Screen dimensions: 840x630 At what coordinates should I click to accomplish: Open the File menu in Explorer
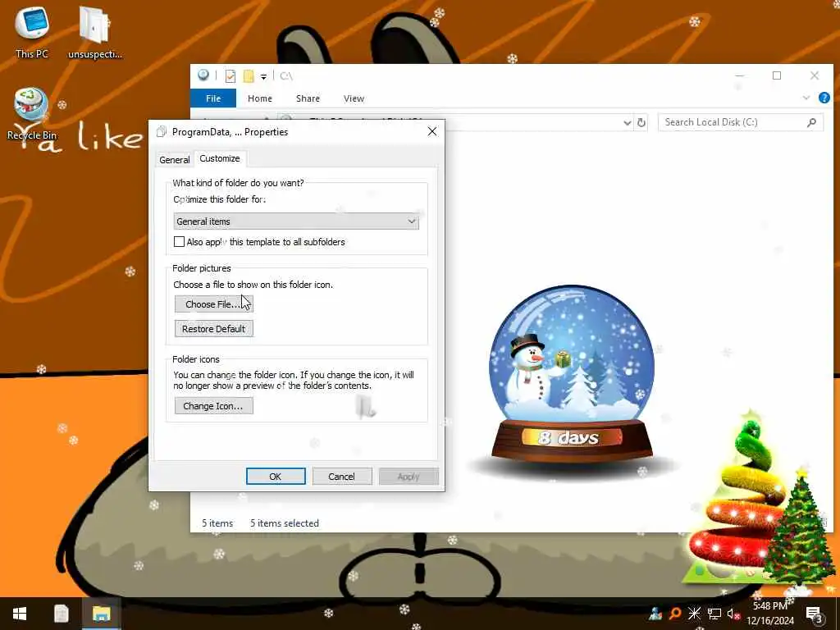213,98
